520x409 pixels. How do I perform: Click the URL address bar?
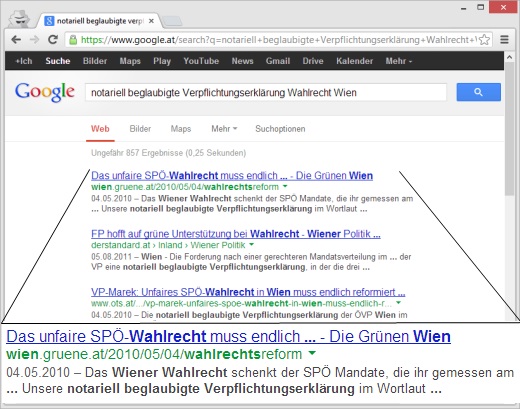point(278,40)
